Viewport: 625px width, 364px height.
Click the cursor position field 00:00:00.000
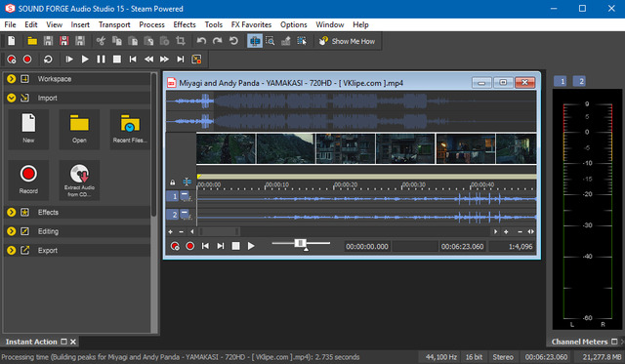[x=367, y=247]
